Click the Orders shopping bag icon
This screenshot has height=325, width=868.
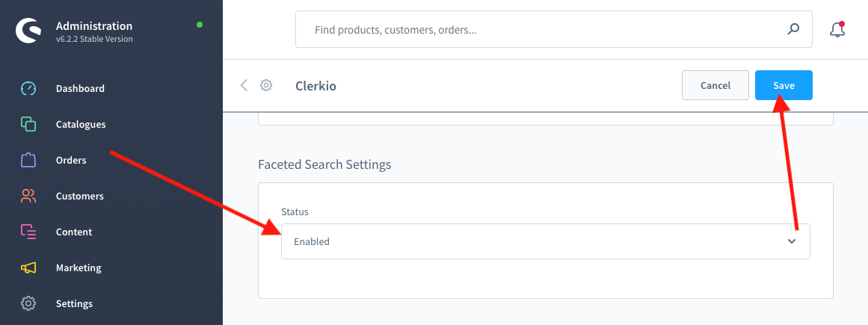point(28,160)
